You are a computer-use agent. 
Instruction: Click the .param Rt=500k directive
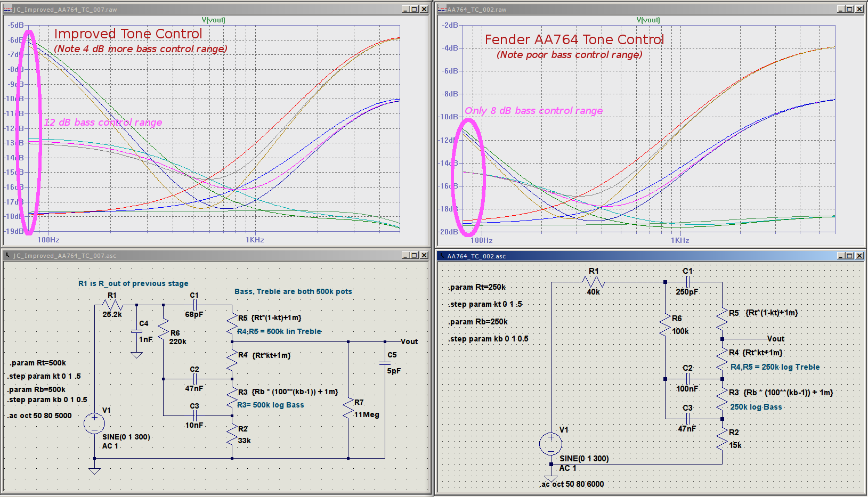tap(38, 363)
